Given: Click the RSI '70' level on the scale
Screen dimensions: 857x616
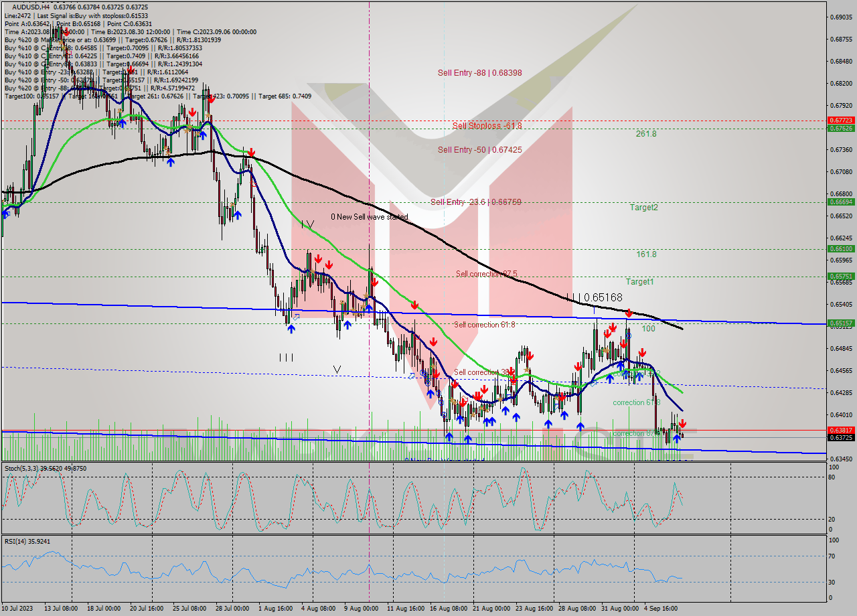Looking at the screenshot, I should click(831, 556).
